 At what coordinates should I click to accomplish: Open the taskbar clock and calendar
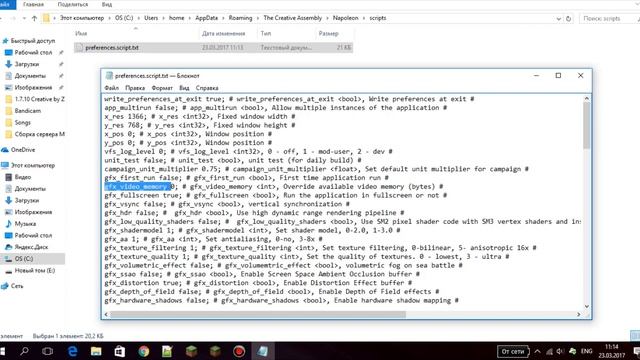611,351
